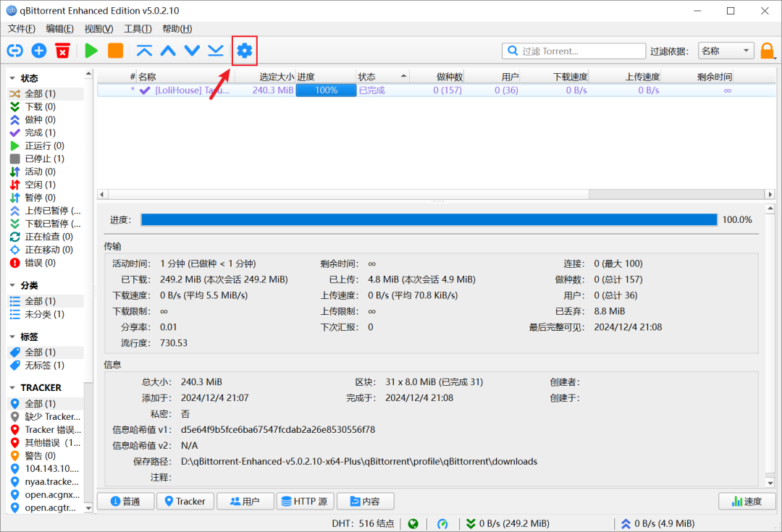The width and height of the screenshot is (782, 532).
Task: Click the speed limits gauge icon in status bar
Action: [x=442, y=523]
